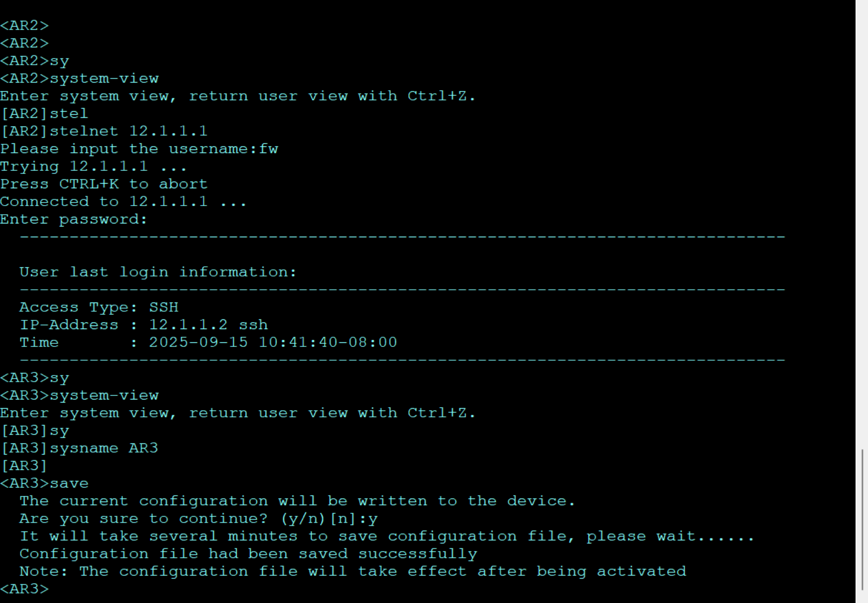
Task: Click the last <AR3> command prompt
Action: (x=24, y=589)
